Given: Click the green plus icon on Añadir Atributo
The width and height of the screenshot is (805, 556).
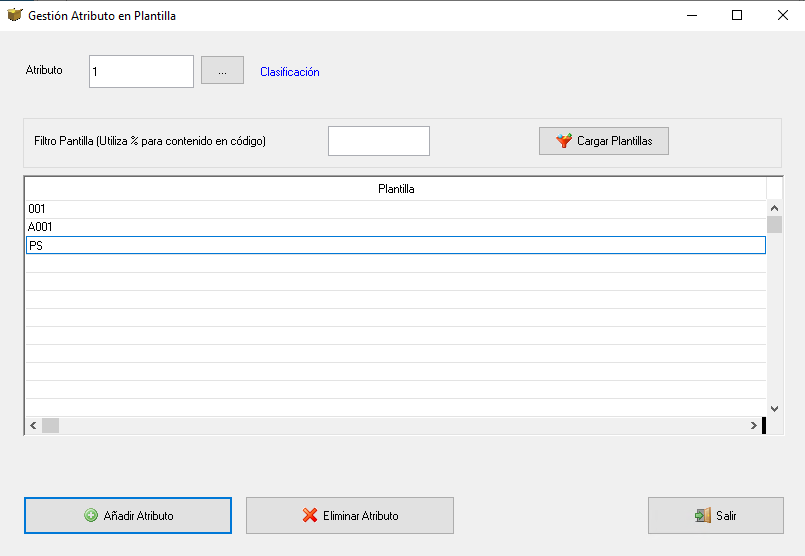Looking at the screenshot, I should pos(91,515).
